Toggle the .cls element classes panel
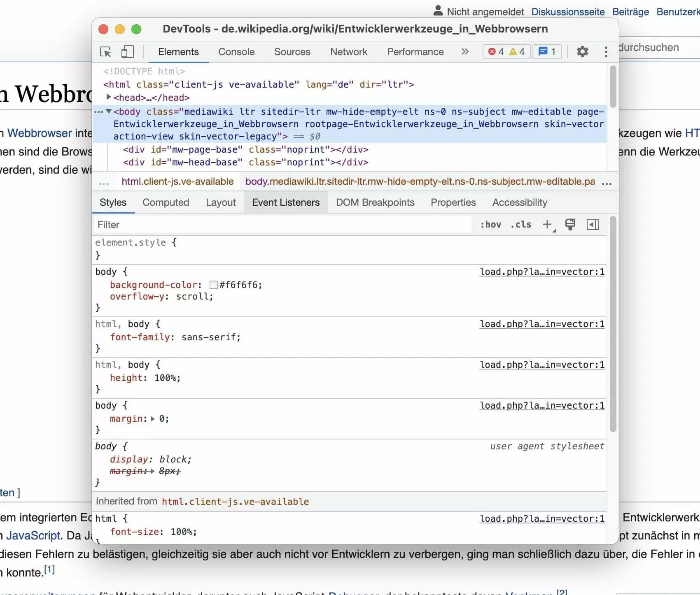Screen dimensions: 700x595 [x=521, y=225]
